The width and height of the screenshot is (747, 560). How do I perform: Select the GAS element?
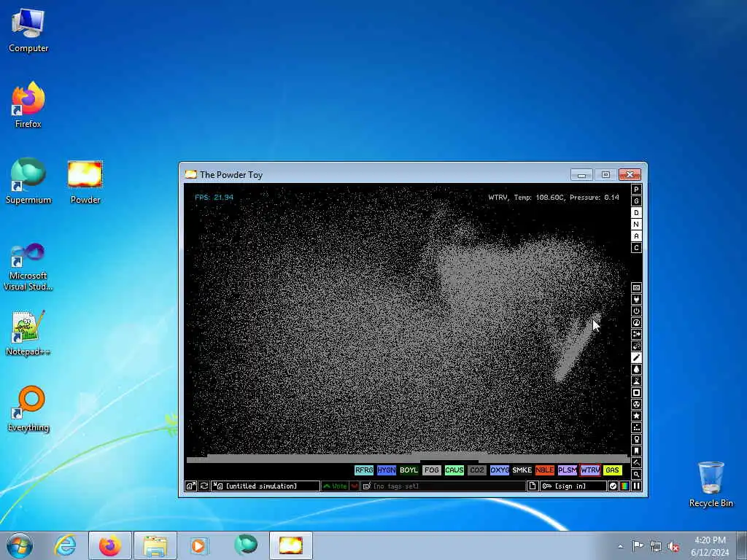pyautogui.click(x=613, y=470)
